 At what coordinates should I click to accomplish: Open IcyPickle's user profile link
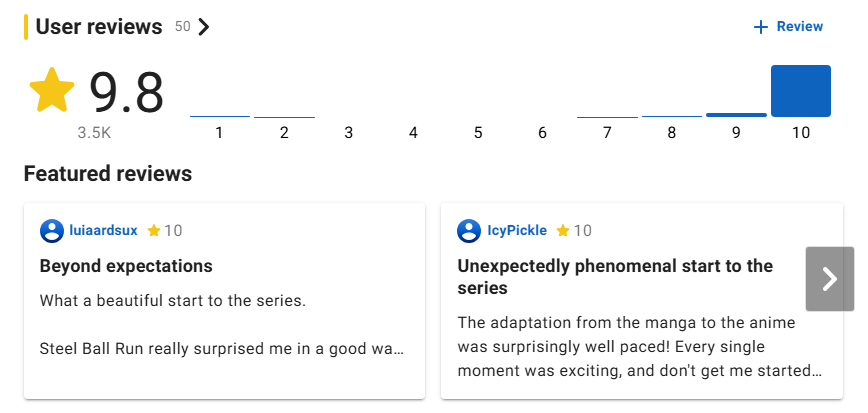coord(517,231)
